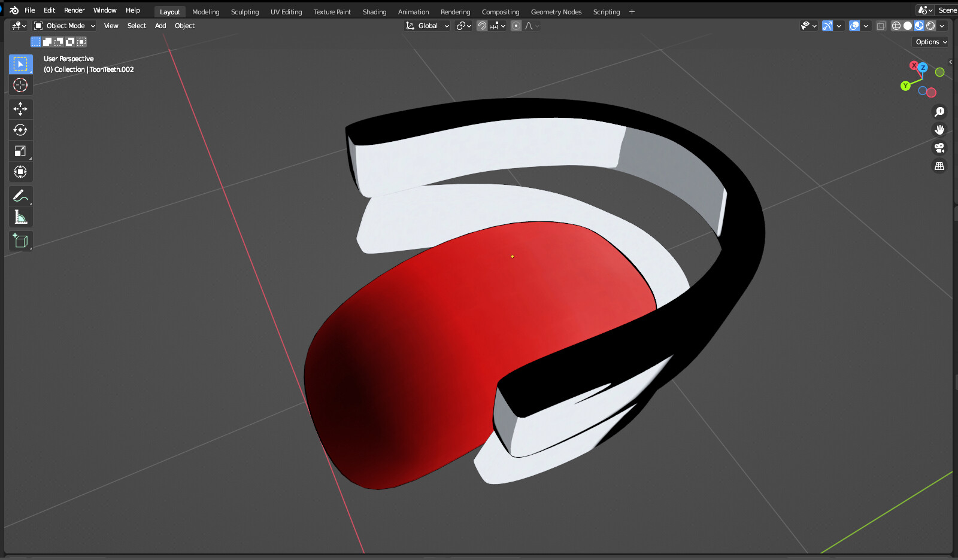
Task: Choose the Scale tool
Action: pyautogui.click(x=20, y=151)
